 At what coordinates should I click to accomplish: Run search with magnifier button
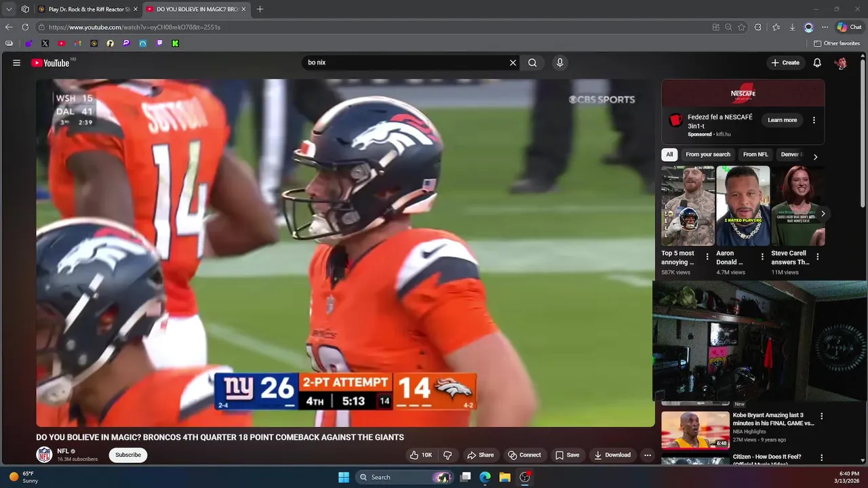point(532,62)
